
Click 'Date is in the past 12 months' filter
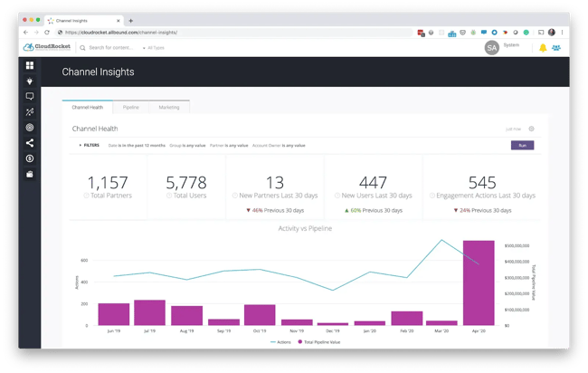(x=137, y=145)
